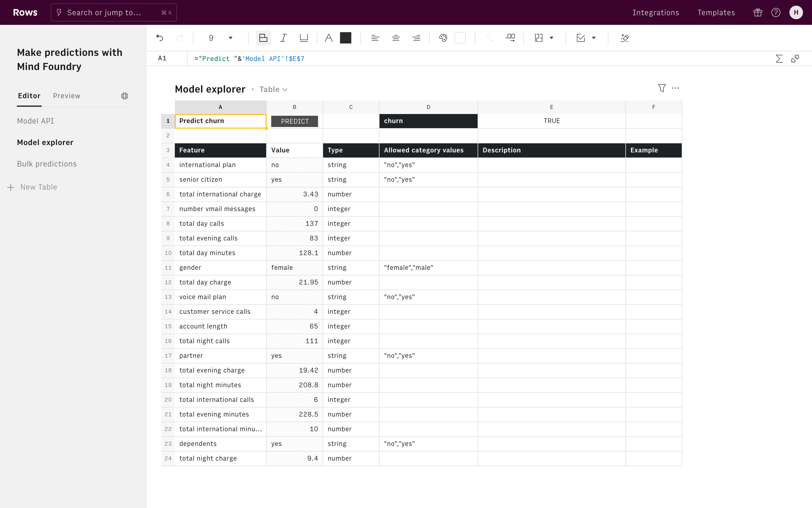Image resolution: width=812 pixels, height=508 pixels.
Task: Open the Model API page
Action: (x=36, y=121)
